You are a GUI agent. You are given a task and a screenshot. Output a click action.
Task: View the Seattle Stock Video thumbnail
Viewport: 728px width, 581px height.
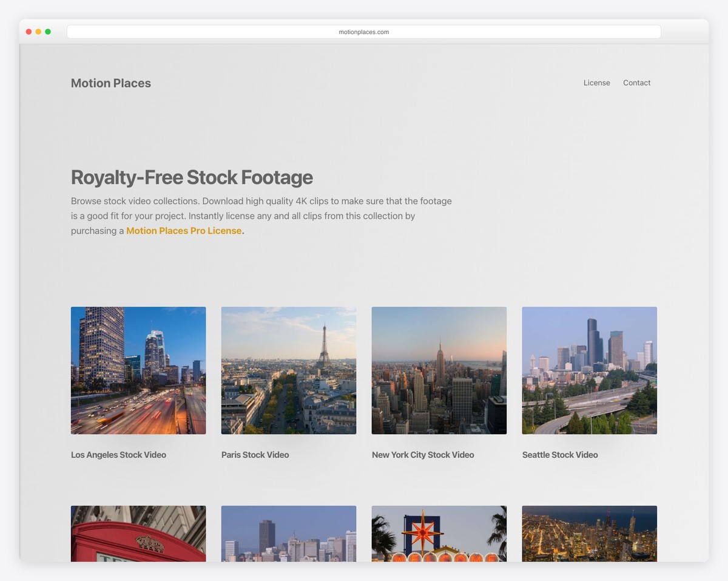point(589,370)
